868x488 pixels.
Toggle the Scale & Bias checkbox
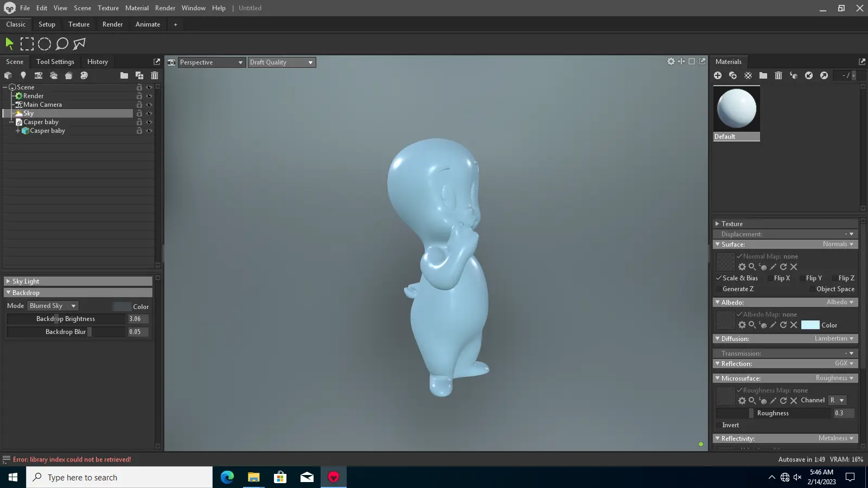pos(719,278)
